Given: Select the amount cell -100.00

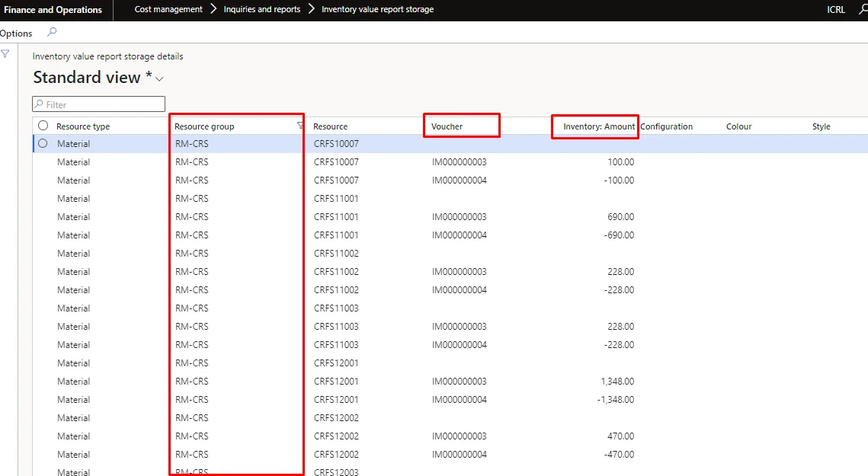Looking at the screenshot, I should (x=619, y=180).
